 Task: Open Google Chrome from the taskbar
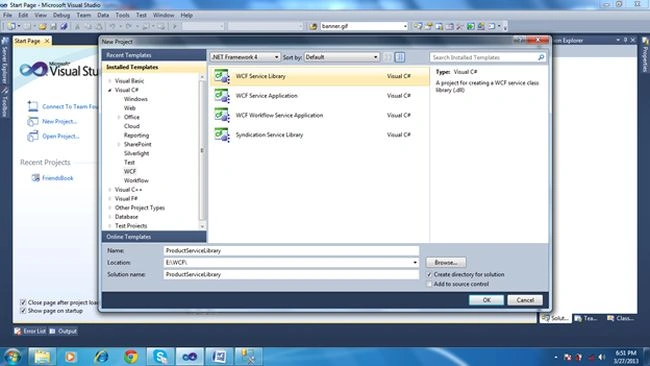click(x=131, y=356)
